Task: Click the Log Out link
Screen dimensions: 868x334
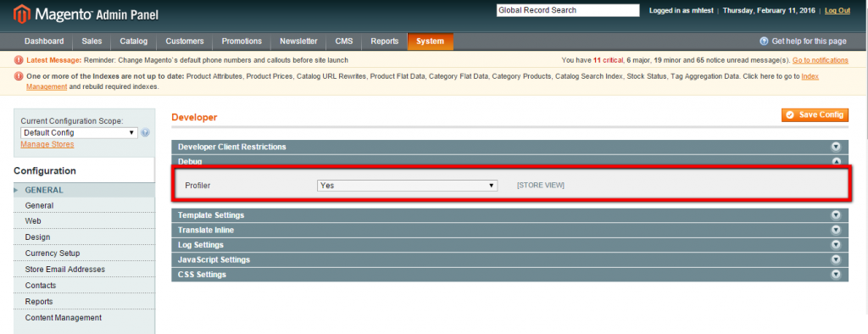Action: 837,10
